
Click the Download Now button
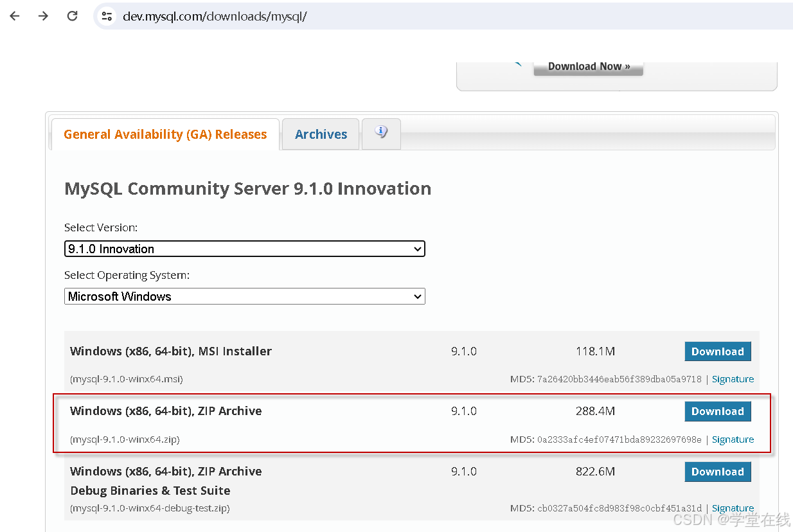pyautogui.click(x=589, y=67)
